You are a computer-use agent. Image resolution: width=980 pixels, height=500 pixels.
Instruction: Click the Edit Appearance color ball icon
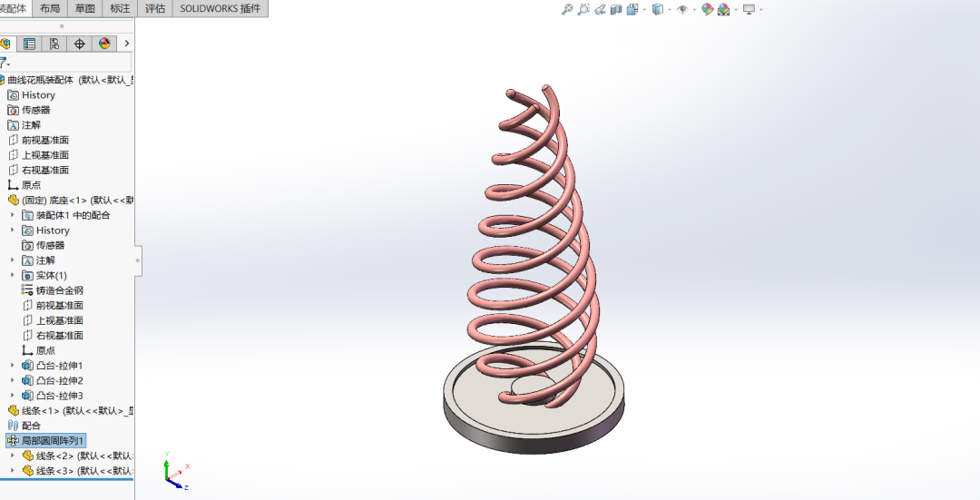[707, 9]
